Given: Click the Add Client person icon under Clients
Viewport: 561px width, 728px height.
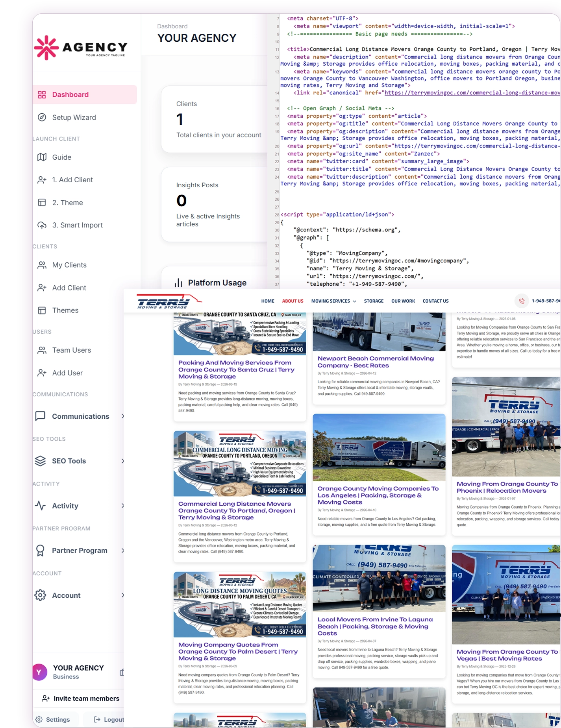Looking at the screenshot, I should (42, 288).
